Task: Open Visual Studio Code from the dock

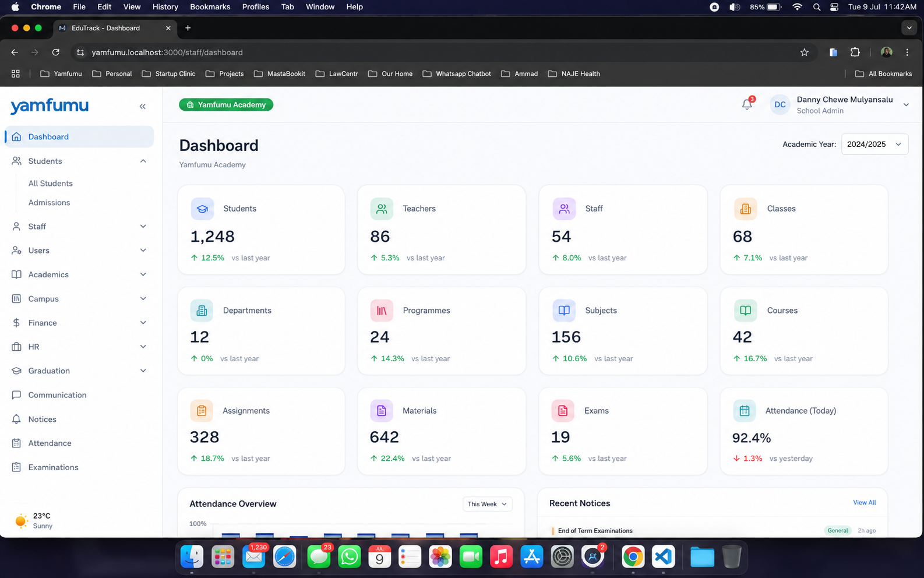Action: coord(664,556)
